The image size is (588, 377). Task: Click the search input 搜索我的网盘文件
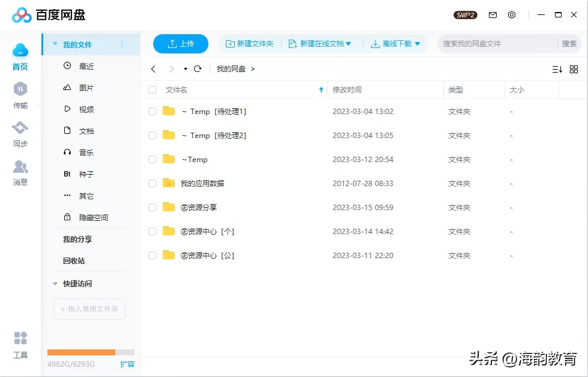coord(497,44)
